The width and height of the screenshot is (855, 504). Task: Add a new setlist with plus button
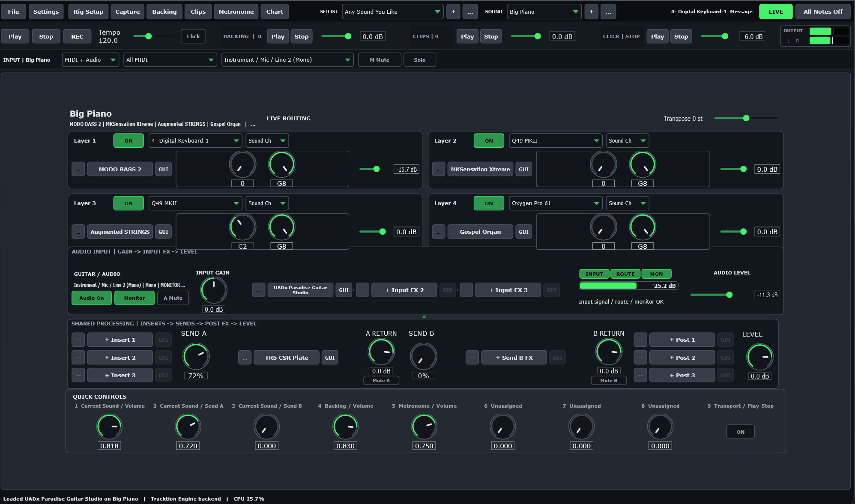(453, 12)
